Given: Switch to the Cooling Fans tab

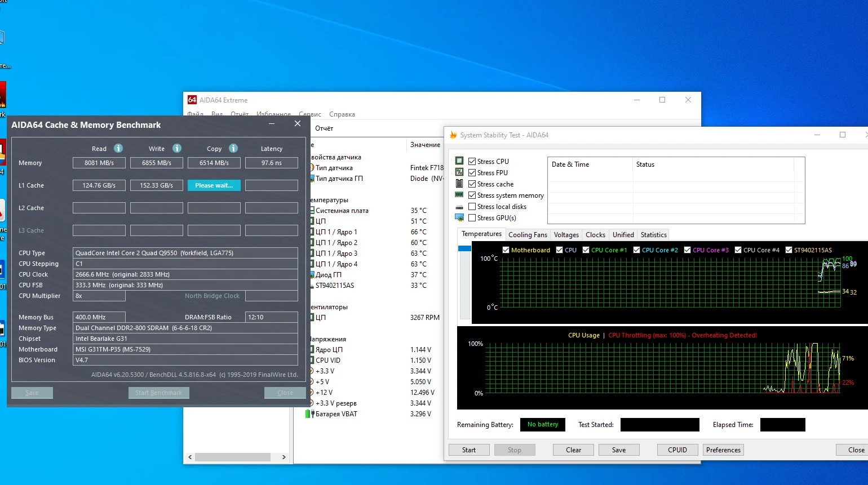Looking at the screenshot, I should (527, 235).
